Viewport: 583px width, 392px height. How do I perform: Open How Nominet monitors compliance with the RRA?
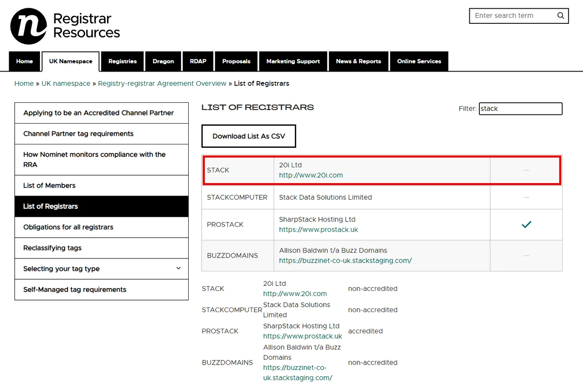coord(102,159)
